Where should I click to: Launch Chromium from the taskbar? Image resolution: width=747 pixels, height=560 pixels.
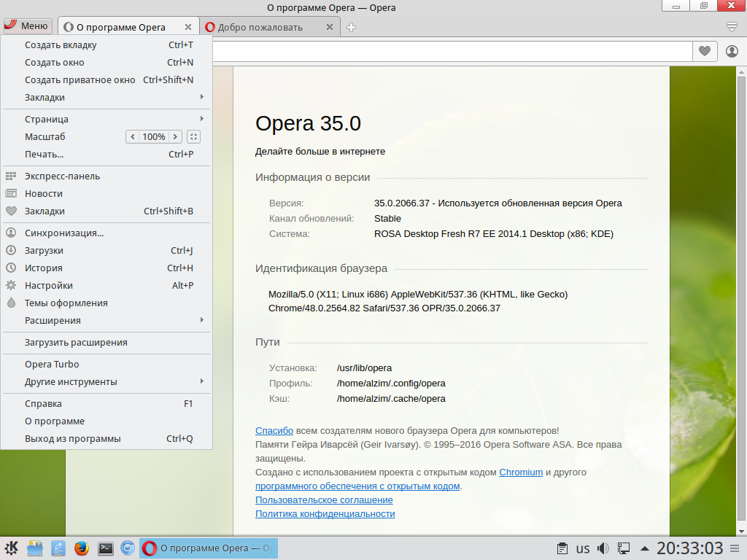click(128, 548)
